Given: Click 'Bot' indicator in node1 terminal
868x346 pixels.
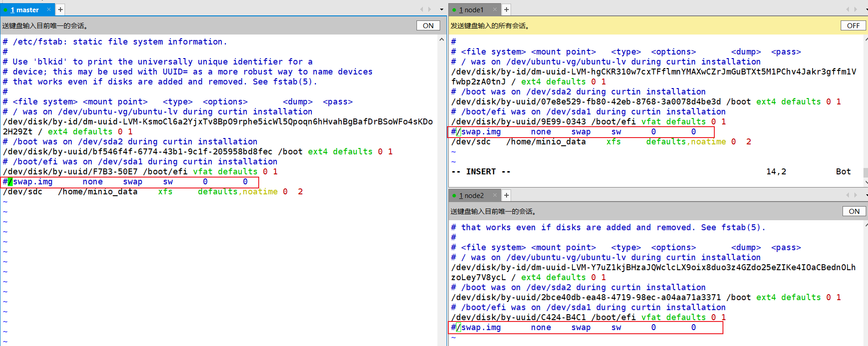Looking at the screenshot, I should 843,172.
